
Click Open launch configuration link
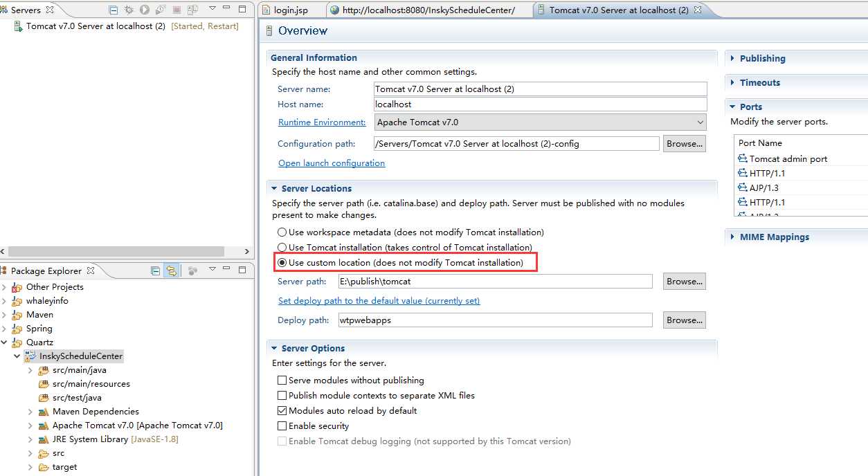332,163
